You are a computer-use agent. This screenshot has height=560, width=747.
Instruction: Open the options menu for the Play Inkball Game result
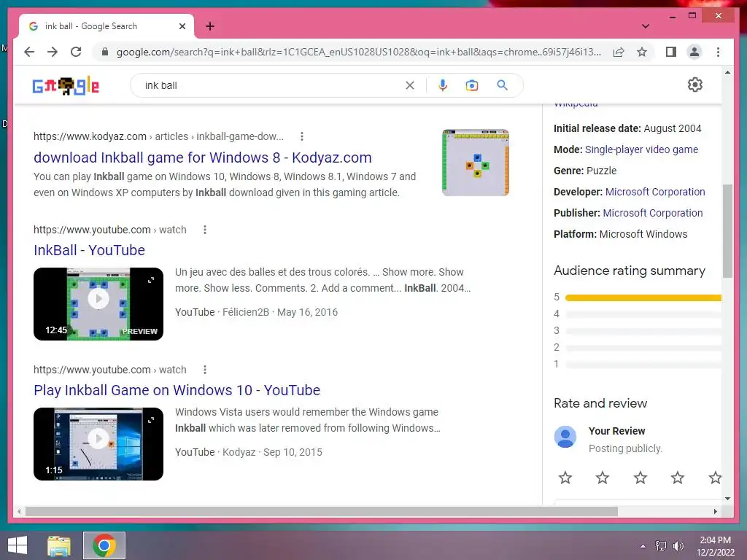click(x=205, y=370)
